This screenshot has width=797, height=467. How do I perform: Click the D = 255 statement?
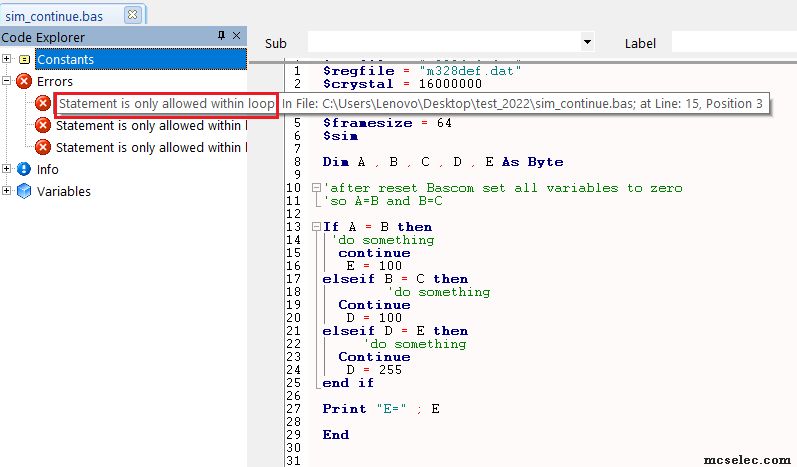pos(375,370)
